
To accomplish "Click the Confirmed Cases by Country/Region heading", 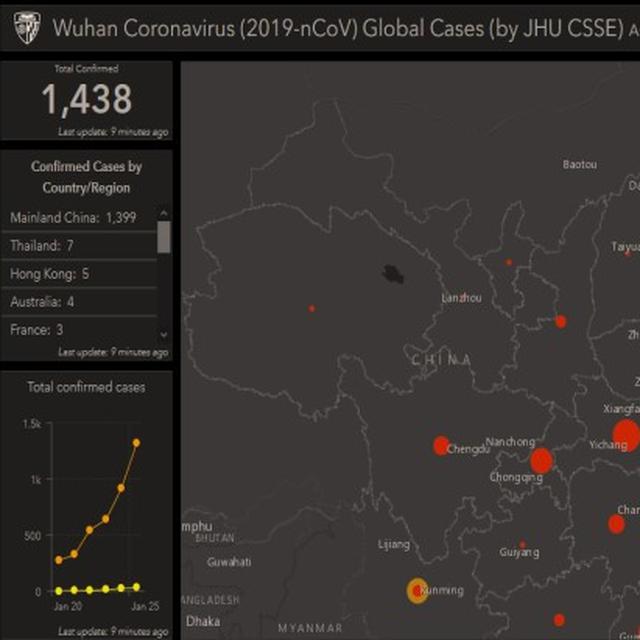I will click(87, 177).
